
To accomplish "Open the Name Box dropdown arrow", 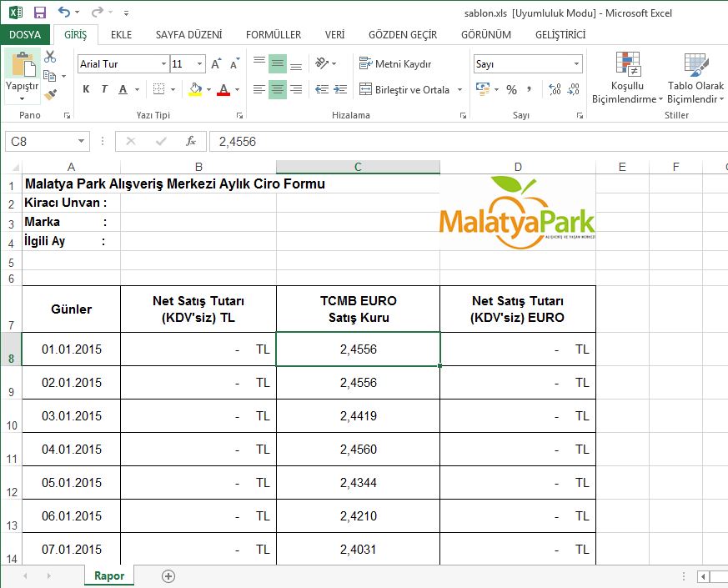I will [x=81, y=142].
